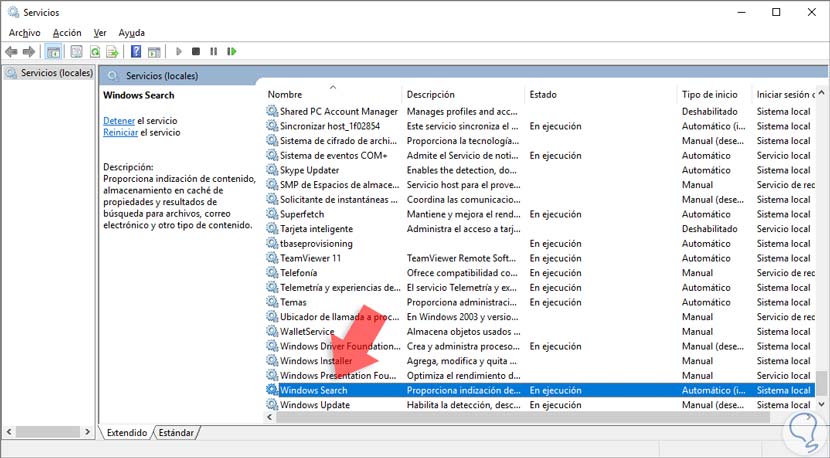Select Windows Presentation Foundation service

pyautogui.click(x=338, y=375)
